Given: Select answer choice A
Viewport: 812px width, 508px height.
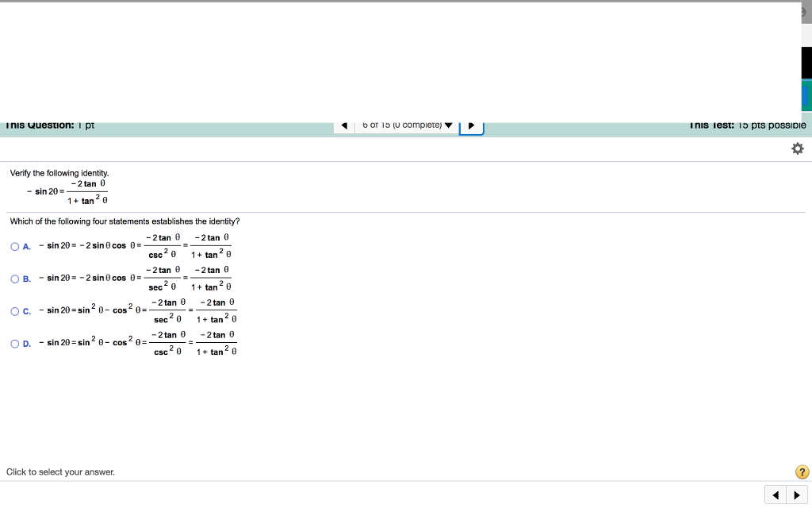Looking at the screenshot, I should click(14, 246).
